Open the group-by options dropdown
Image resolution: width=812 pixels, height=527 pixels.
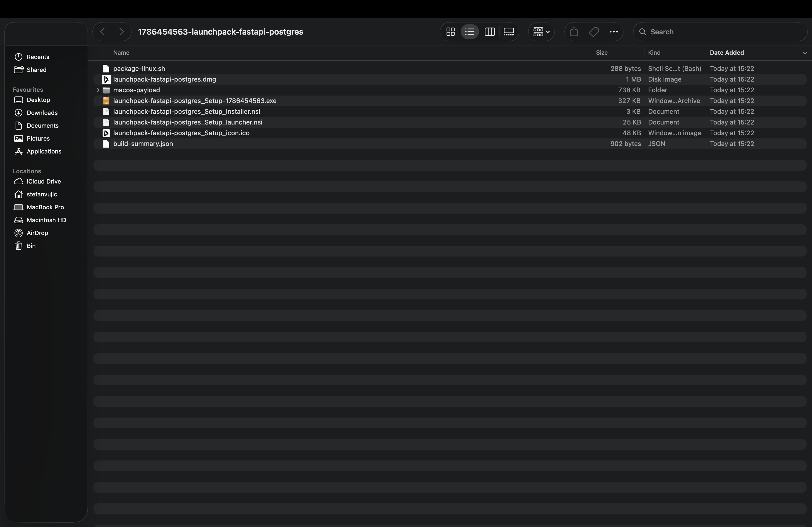(x=541, y=32)
